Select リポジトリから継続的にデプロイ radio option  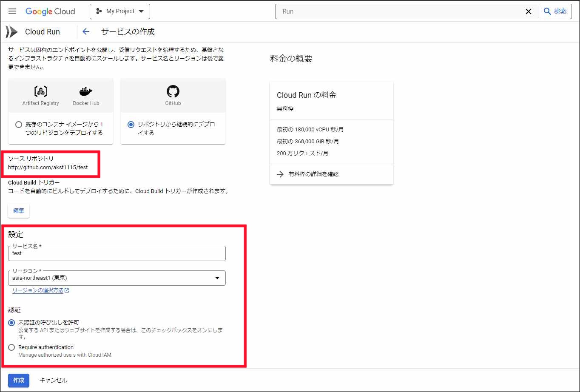coord(131,125)
